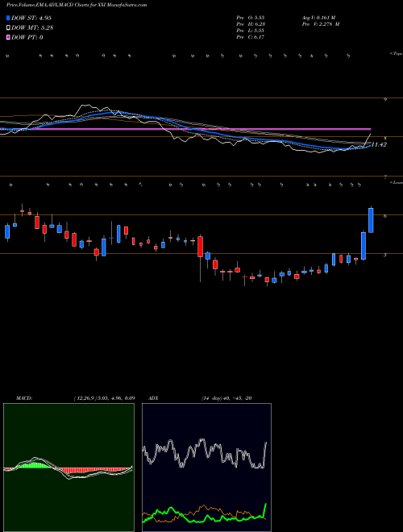Click the EMA axis label 7
The image size is (403, 532).
click(385, 177)
